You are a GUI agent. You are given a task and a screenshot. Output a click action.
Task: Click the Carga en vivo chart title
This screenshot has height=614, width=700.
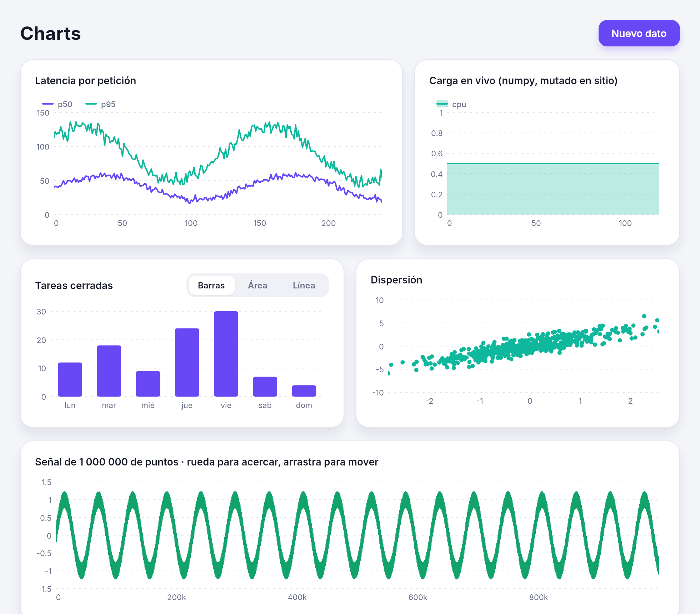[x=523, y=81]
